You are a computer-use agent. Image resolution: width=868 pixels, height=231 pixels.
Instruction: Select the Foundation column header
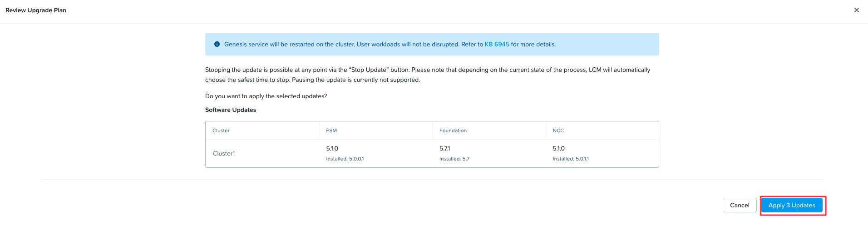453,131
